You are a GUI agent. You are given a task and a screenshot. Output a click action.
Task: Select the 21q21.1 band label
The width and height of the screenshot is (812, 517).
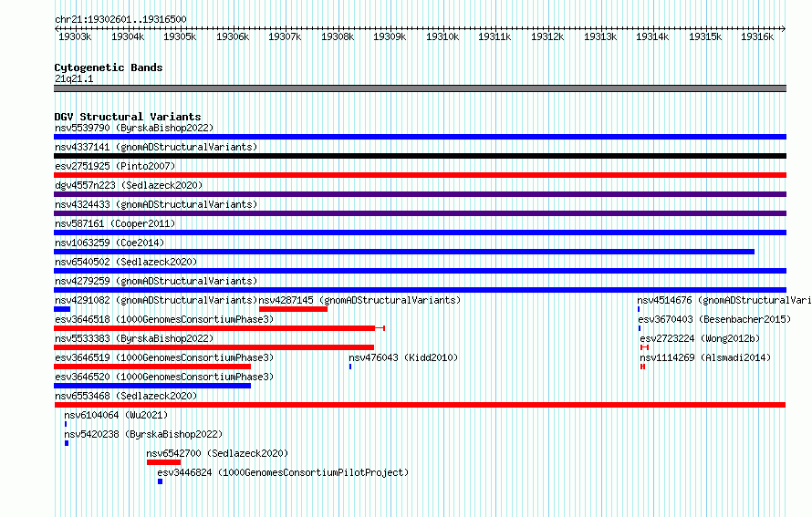pyautogui.click(x=74, y=78)
